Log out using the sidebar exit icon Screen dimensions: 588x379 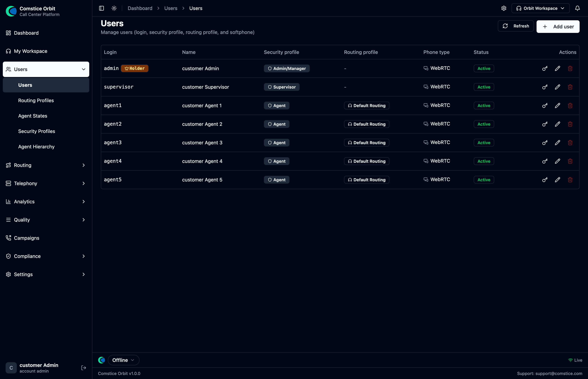(x=83, y=368)
